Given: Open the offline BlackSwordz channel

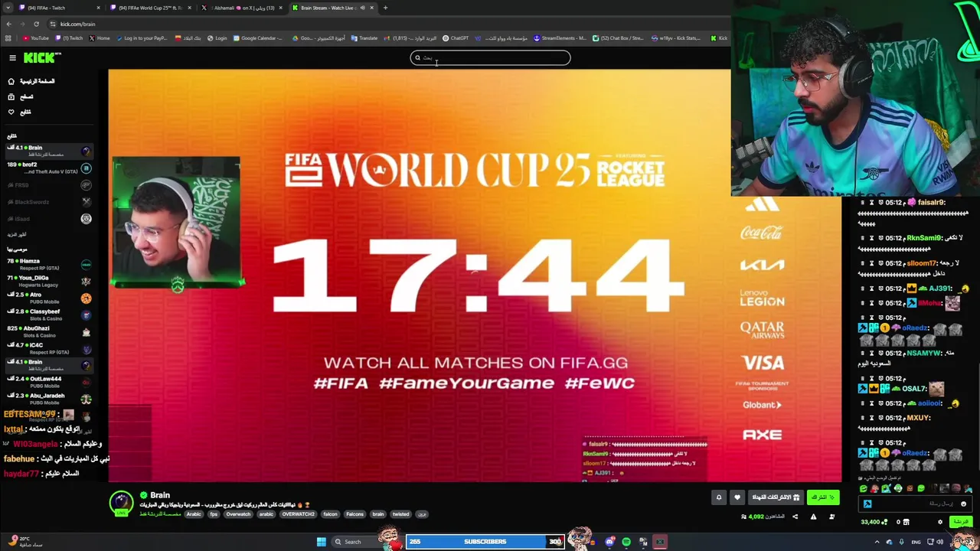Looking at the screenshot, I should 49,202.
